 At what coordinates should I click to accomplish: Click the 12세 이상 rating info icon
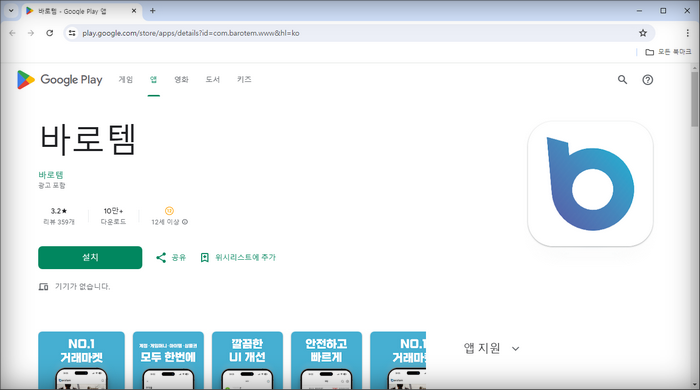[x=185, y=222]
